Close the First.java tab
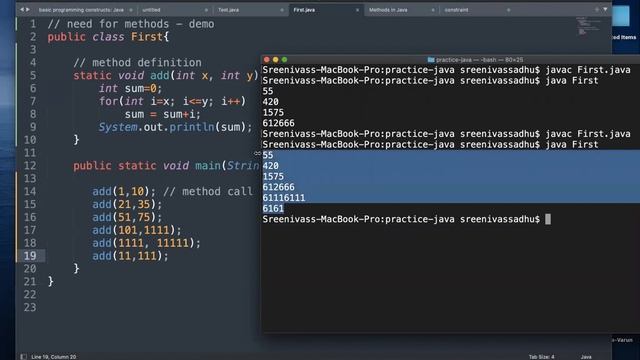Viewport: 640px width, 360px height. pyautogui.click(x=357, y=10)
